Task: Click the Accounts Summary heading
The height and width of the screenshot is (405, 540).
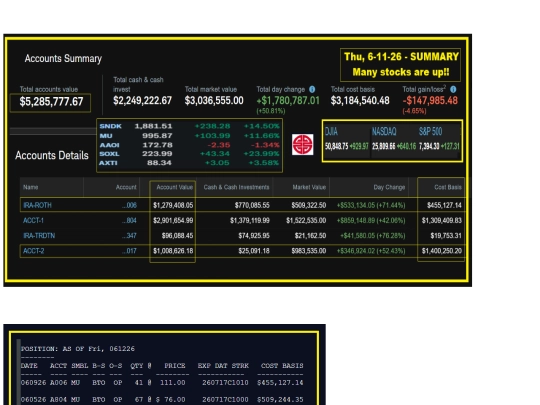Action: (x=63, y=59)
